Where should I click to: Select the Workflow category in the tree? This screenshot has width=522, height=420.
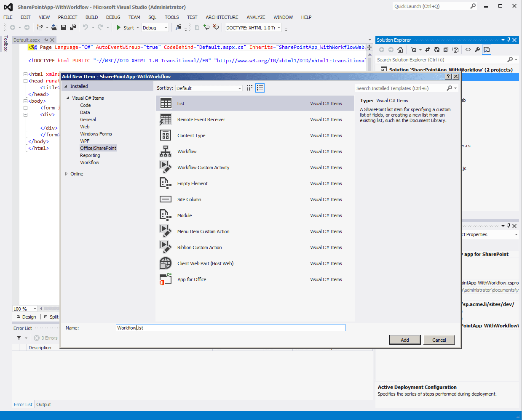pyautogui.click(x=90, y=162)
